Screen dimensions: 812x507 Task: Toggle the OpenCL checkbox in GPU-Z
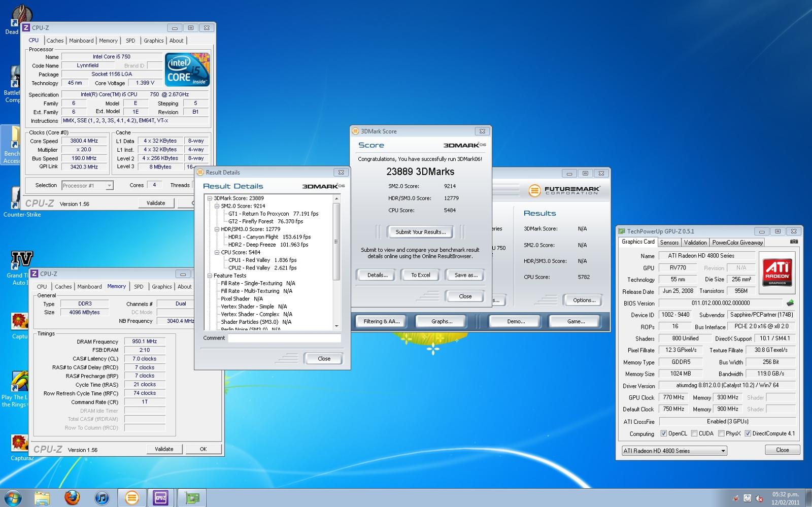point(664,433)
